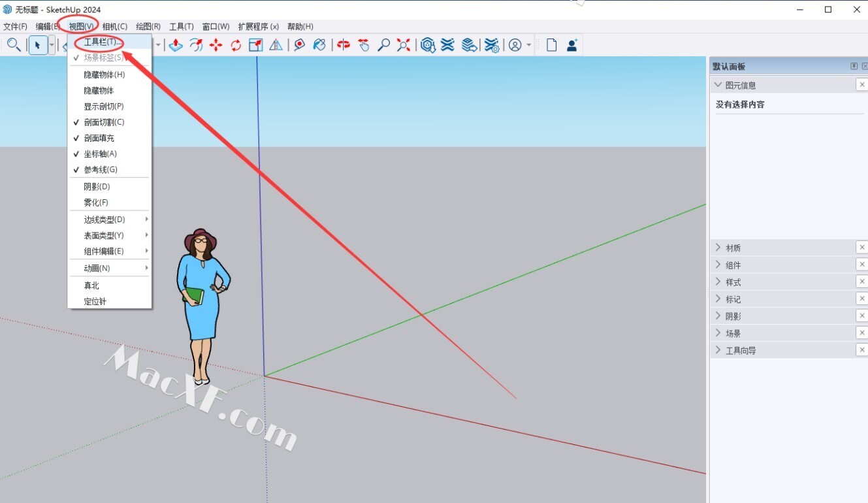Activate the Select arrow tool
Viewport: 868px width, 503px height.
pyautogui.click(x=38, y=45)
